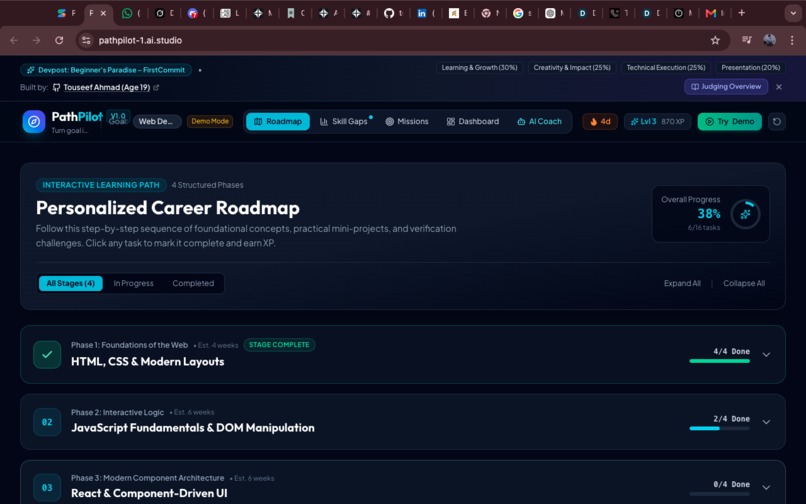The image size is (806, 504).
Task: Switch to the GitHub browser tab
Action: [x=389, y=13]
